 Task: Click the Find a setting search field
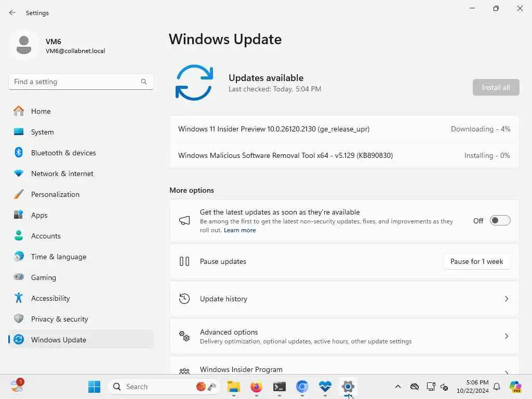tap(81, 82)
